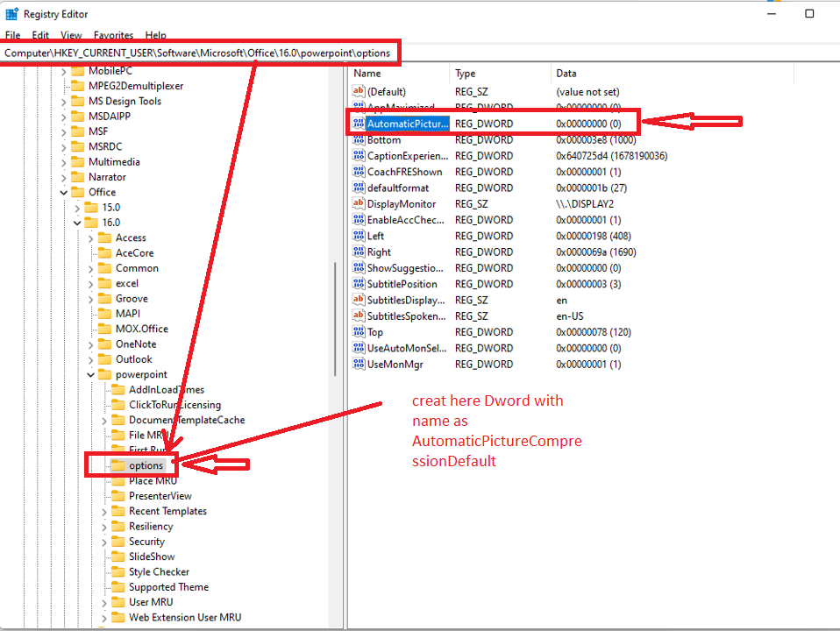Maximize the Registry Editor window
The height and width of the screenshot is (631, 840).
coord(809,13)
